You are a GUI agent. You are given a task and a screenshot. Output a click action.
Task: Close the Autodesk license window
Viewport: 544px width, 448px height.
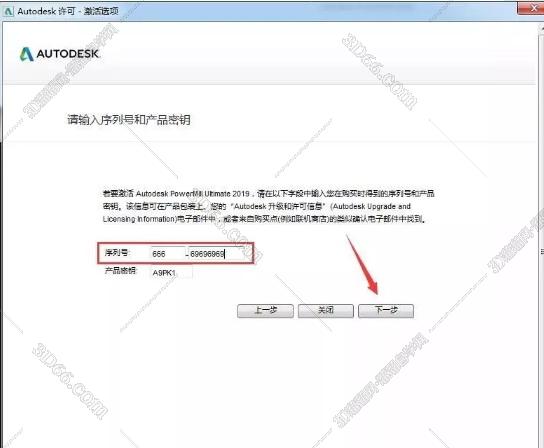[x=533, y=8]
